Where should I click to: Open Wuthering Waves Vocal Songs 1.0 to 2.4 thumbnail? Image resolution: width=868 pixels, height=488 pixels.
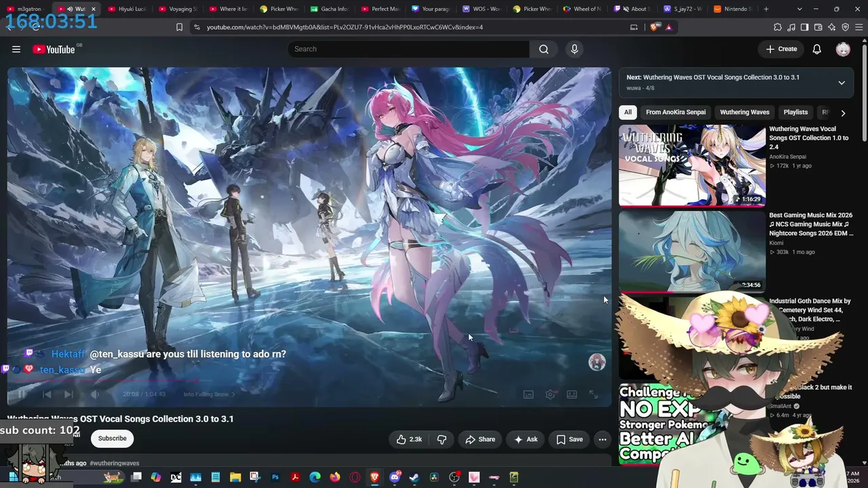pos(692,165)
